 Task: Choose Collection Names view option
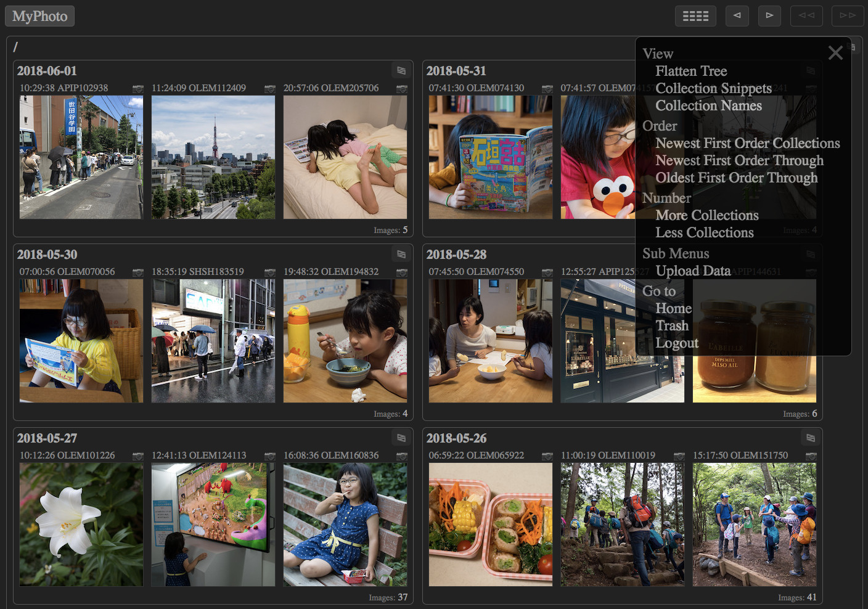pyautogui.click(x=708, y=105)
